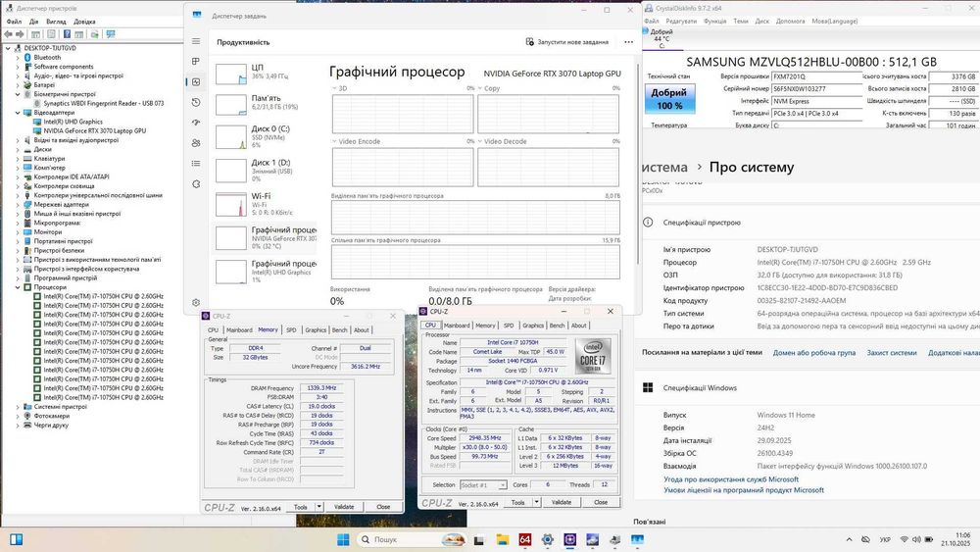
Task: Open more options ellipsis in Task Manager
Action: click(x=629, y=42)
